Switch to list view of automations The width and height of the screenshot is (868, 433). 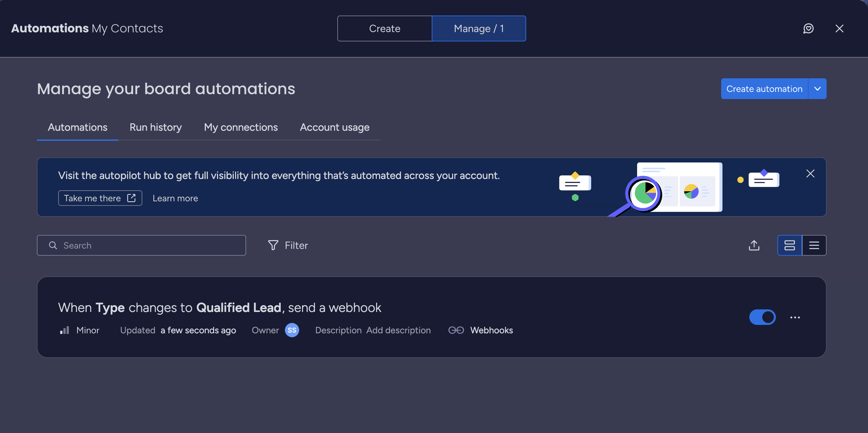814,245
